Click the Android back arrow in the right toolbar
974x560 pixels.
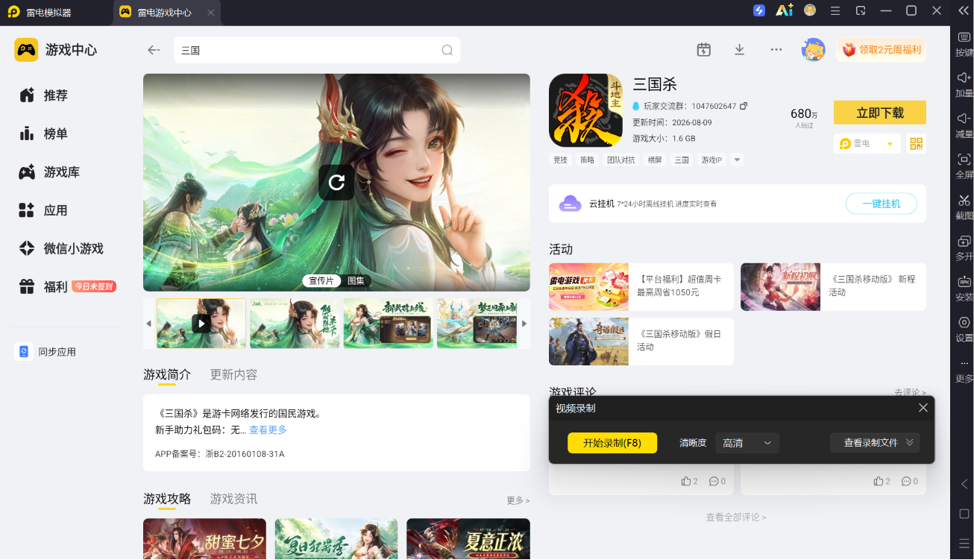(964, 484)
